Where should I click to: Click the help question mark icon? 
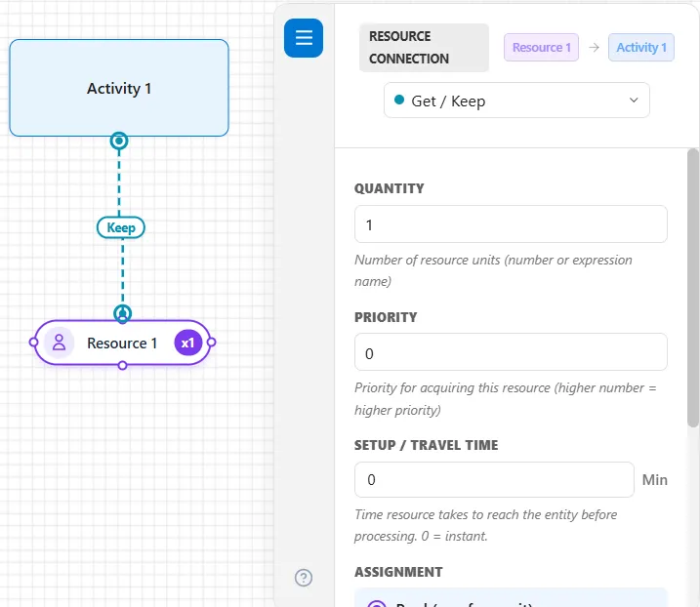(x=304, y=578)
